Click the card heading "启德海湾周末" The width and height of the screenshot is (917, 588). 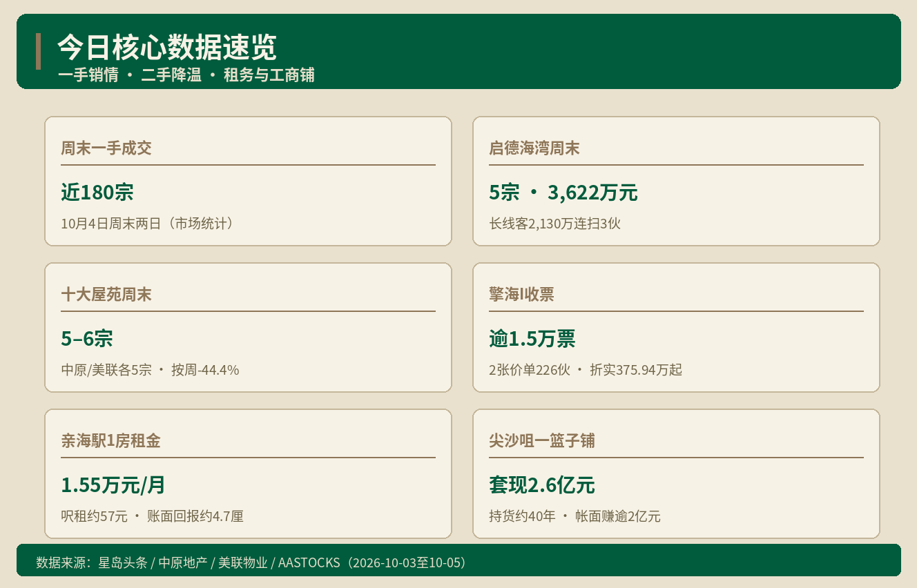pyautogui.click(x=534, y=148)
